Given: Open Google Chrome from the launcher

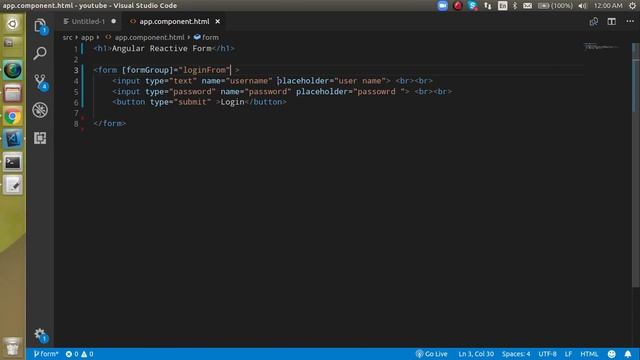Looking at the screenshot, I should coord(13,117).
